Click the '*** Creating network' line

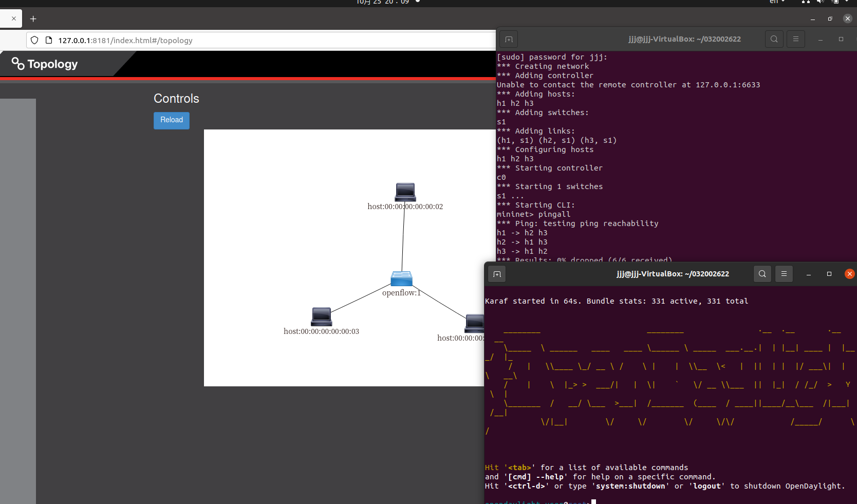(x=543, y=66)
